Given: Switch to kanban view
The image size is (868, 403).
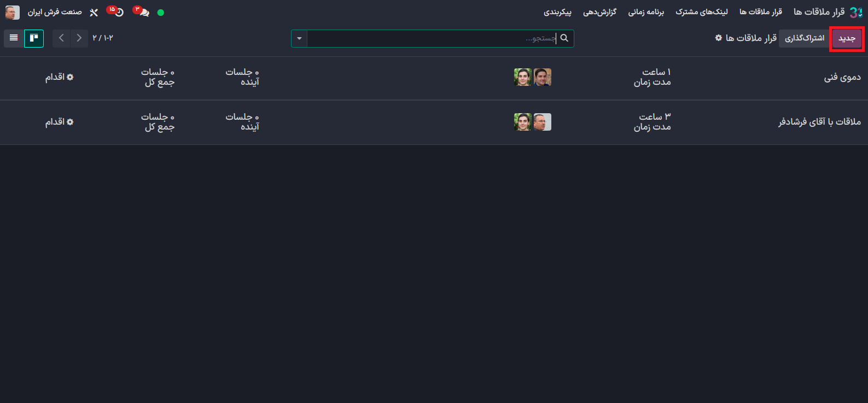Looking at the screenshot, I should (34, 38).
